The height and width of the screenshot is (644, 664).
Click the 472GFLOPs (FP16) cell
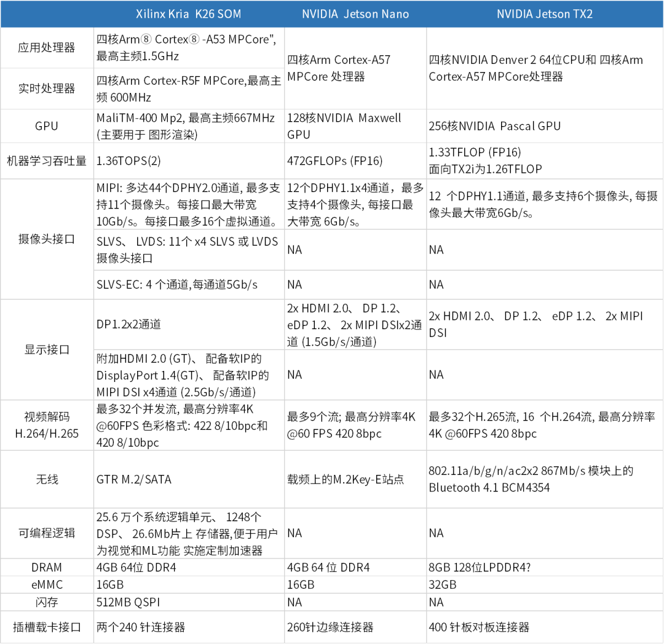[355, 161]
